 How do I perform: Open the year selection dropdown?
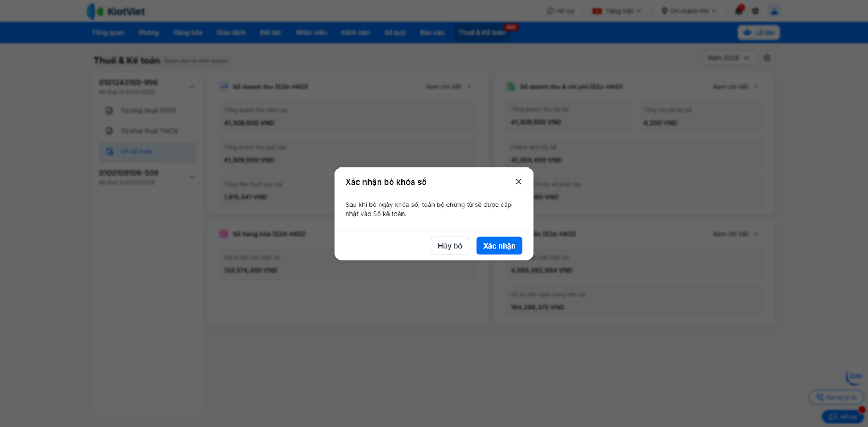point(729,58)
